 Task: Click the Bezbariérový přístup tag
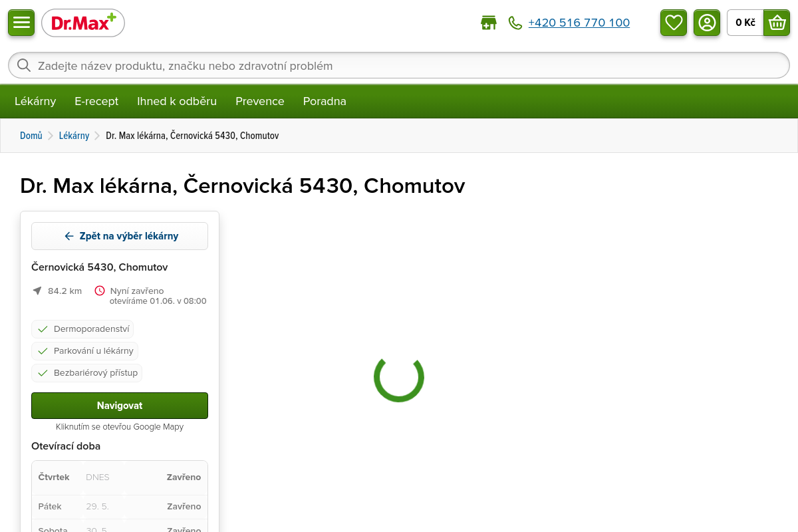coord(86,373)
